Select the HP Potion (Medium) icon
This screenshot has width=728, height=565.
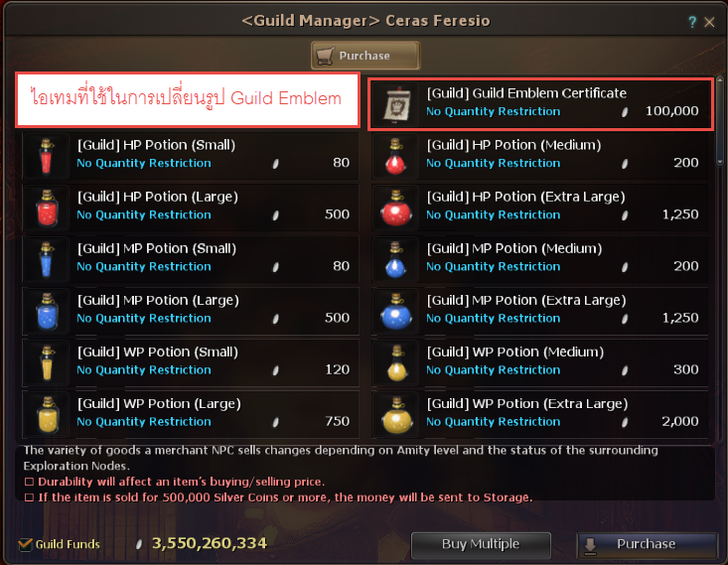[x=396, y=157]
